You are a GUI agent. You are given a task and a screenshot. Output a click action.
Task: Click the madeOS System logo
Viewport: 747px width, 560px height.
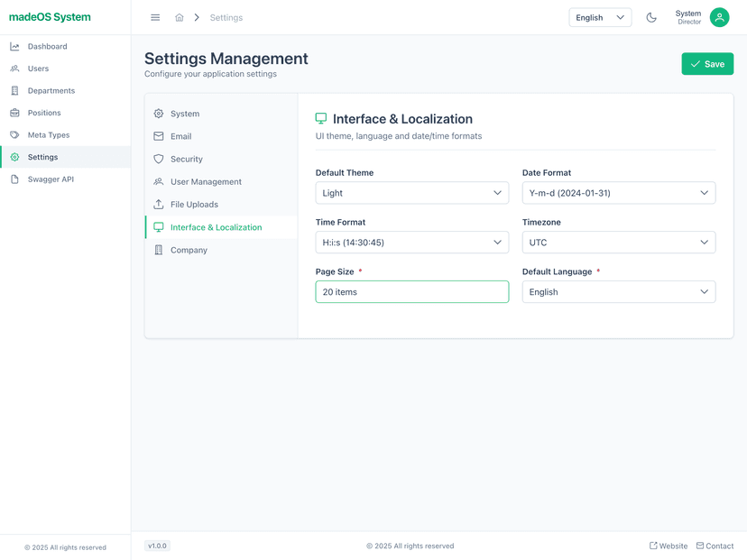coord(50,17)
